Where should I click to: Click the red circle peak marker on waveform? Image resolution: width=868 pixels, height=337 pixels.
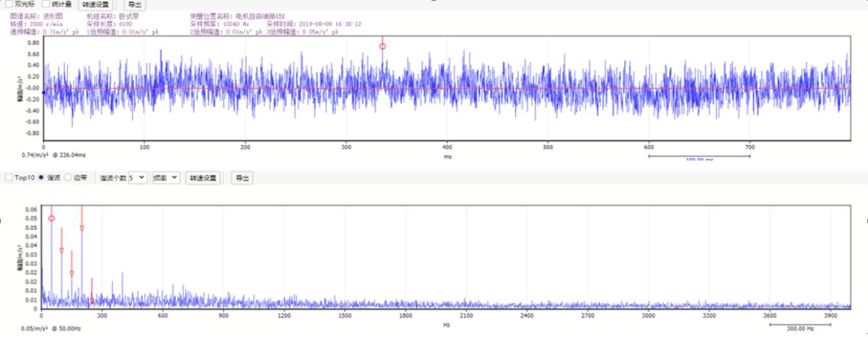click(382, 46)
